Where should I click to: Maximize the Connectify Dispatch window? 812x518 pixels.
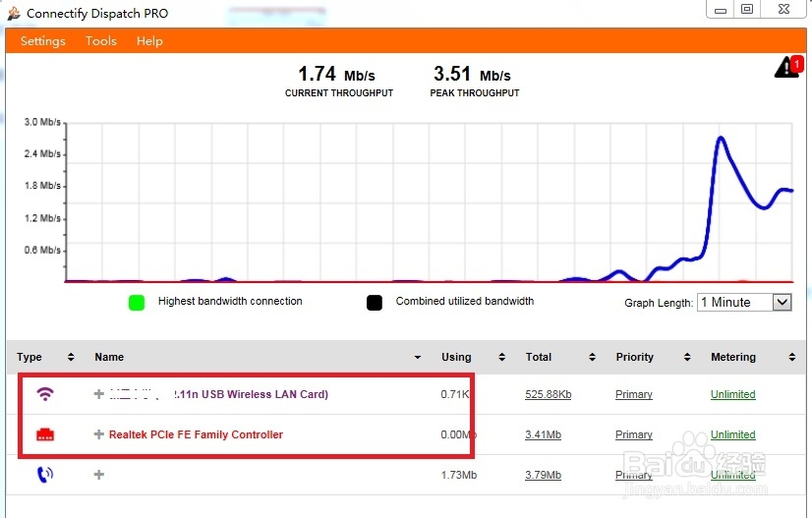[747, 9]
